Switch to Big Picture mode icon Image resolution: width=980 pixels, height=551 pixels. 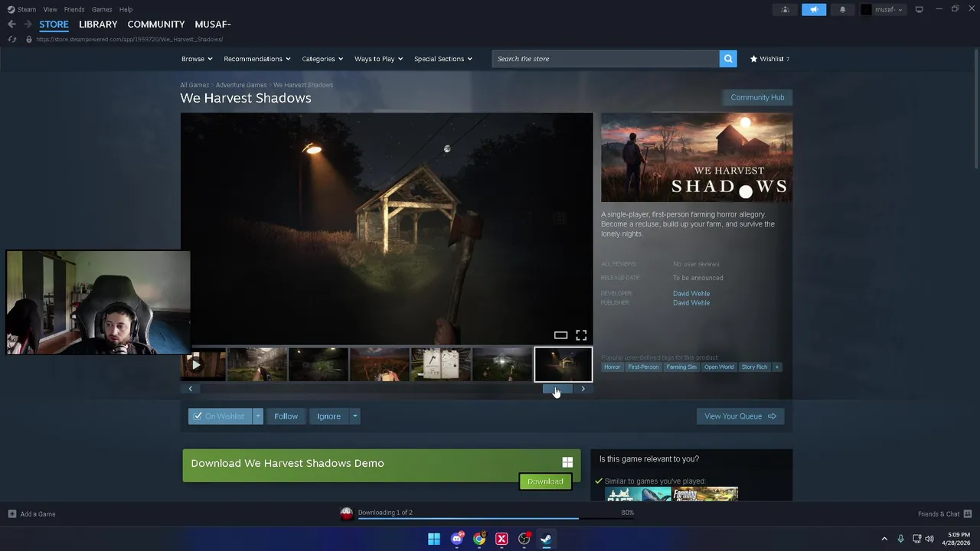(919, 9)
